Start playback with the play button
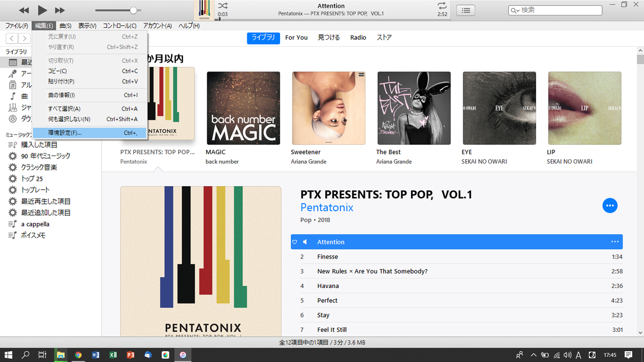Viewport: 644px width, 362px height. 42,10
